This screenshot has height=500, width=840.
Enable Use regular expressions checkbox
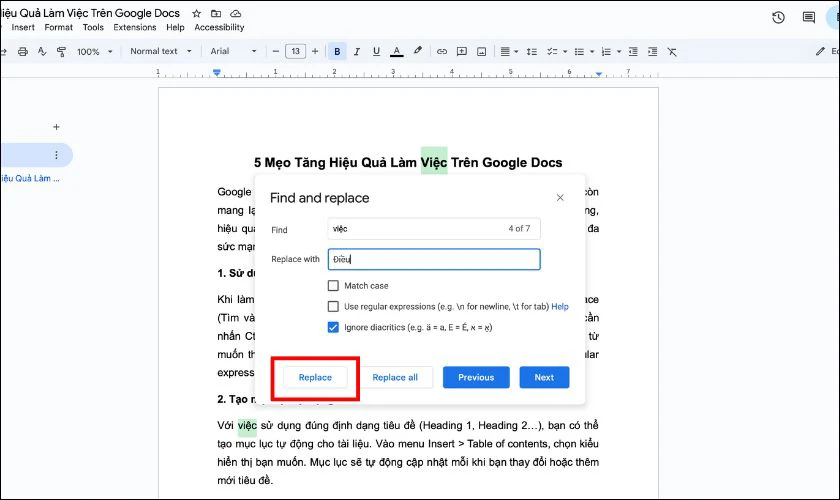pyautogui.click(x=333, y=307)
